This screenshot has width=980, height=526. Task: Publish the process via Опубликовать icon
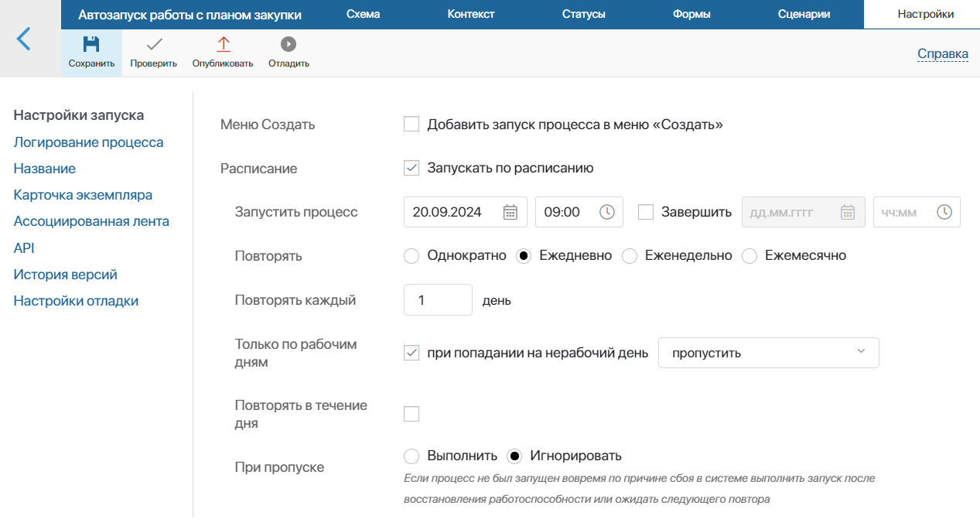223,45
